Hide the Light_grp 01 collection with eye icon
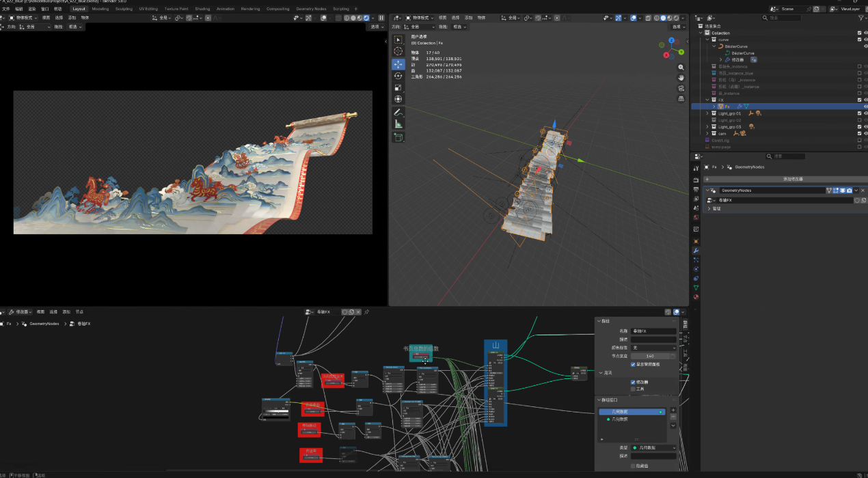This screenshot has width=868, height=478. click(x=865, y=113)
